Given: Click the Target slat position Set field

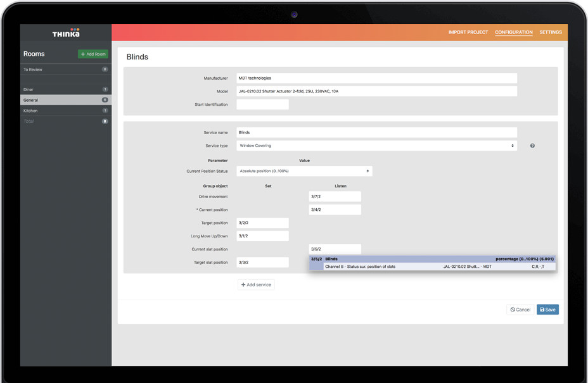Looking at the screenshot, I should (262, 262).
